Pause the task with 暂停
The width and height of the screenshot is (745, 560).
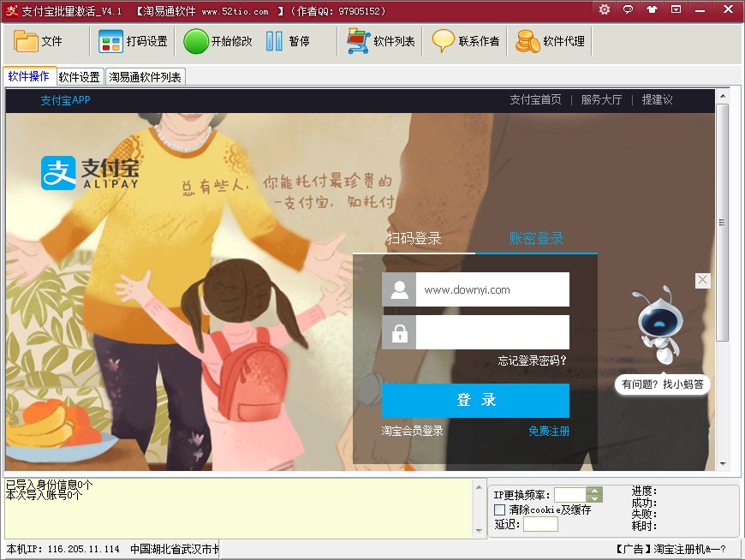tap(289, 41)
